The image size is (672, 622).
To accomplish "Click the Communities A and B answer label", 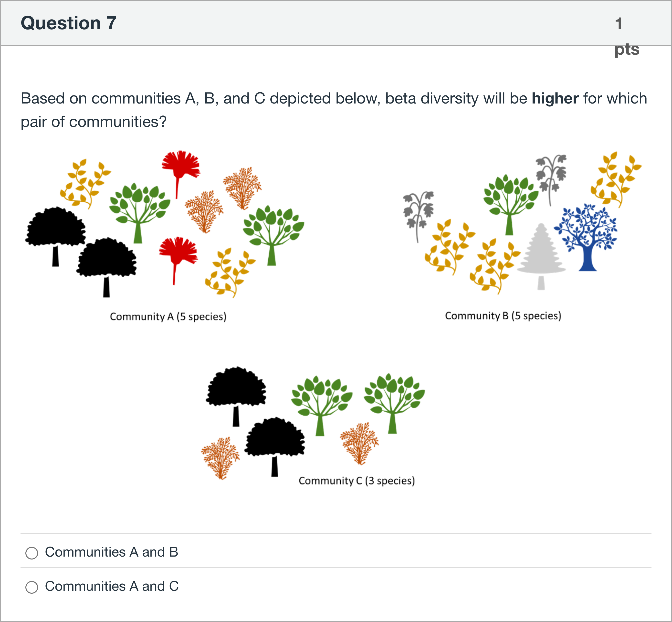I will click(x=111, y=552).
